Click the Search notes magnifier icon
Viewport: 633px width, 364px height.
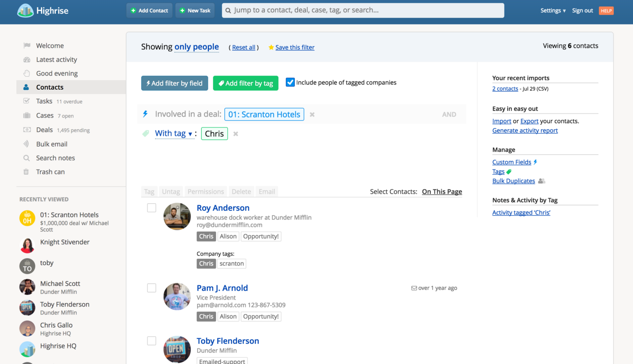[27, 158]
